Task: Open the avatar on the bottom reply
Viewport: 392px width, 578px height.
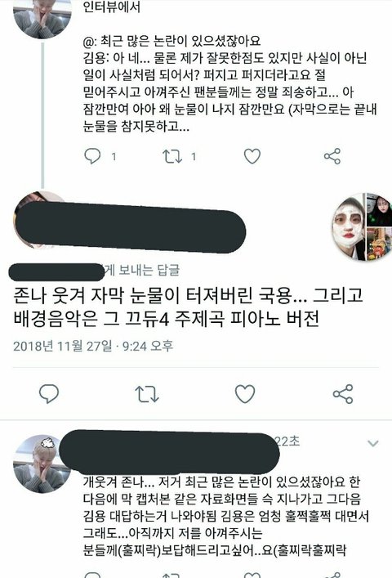Action: (x=42, y=464)
